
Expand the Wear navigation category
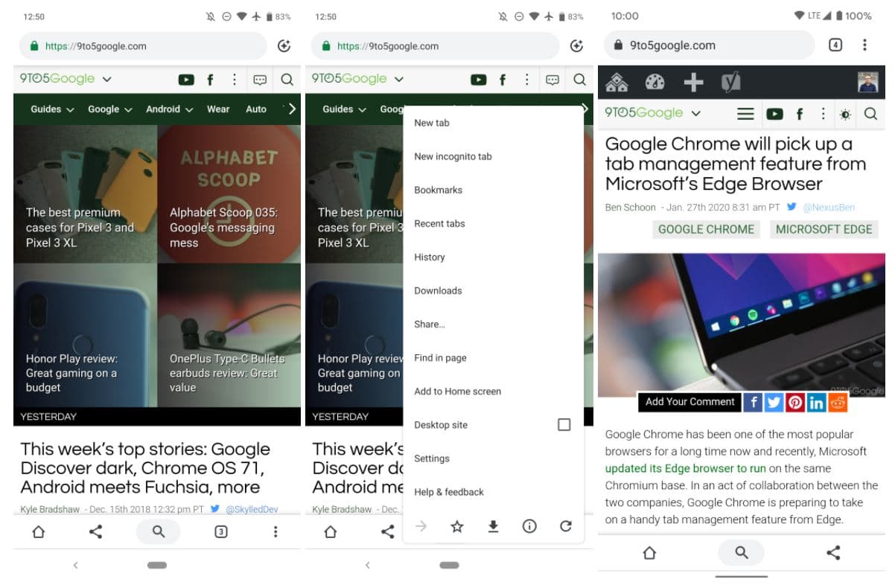tap(218, 109)
